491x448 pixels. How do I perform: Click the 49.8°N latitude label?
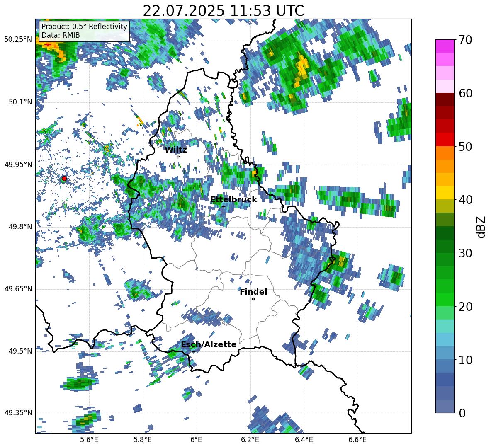click(x=20, y=227)
